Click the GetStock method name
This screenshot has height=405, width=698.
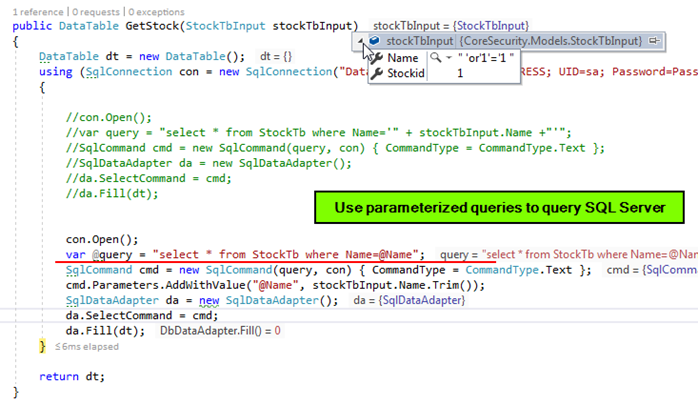pos(152,26)
